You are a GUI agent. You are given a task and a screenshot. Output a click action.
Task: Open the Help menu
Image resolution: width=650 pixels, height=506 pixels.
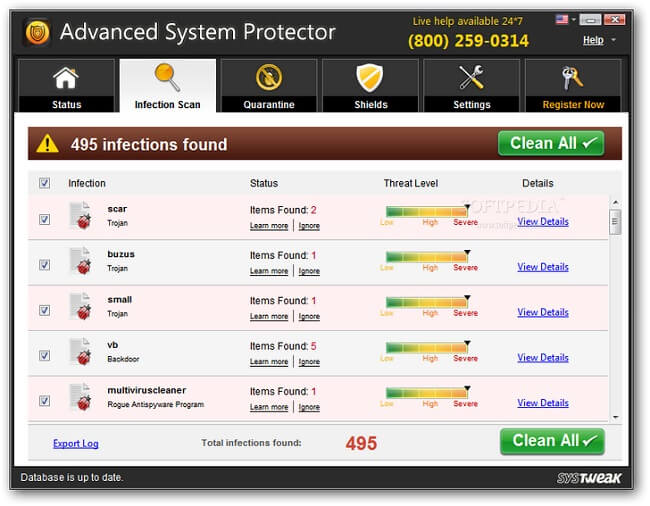[x=593, y=40]
